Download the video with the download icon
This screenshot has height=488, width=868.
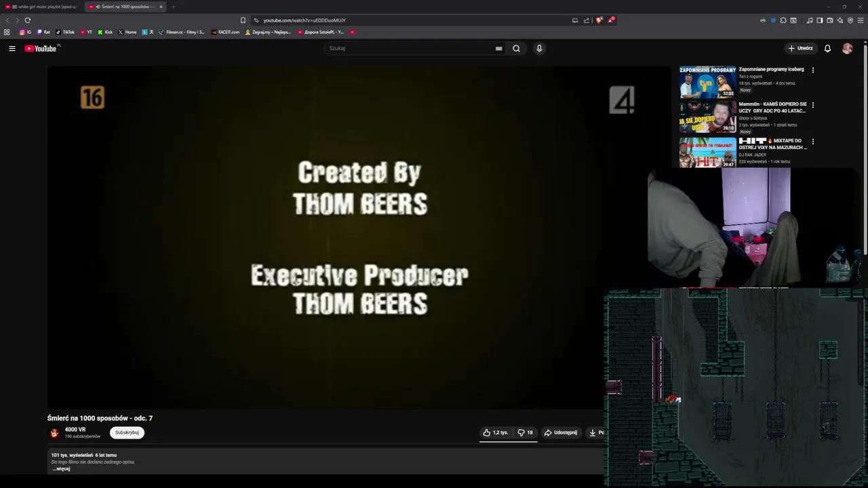592,432
